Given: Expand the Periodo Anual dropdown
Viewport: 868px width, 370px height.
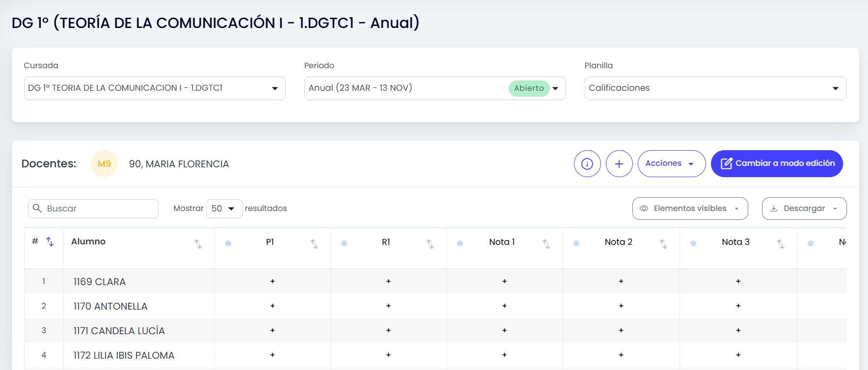Looking at the screenshot, I should click(x=435, y=88).
